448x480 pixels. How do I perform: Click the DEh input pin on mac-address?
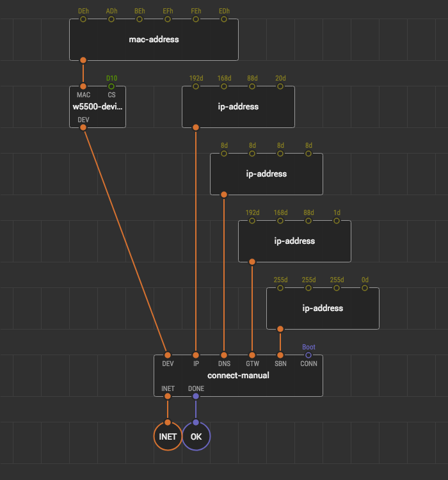[83, 19]
